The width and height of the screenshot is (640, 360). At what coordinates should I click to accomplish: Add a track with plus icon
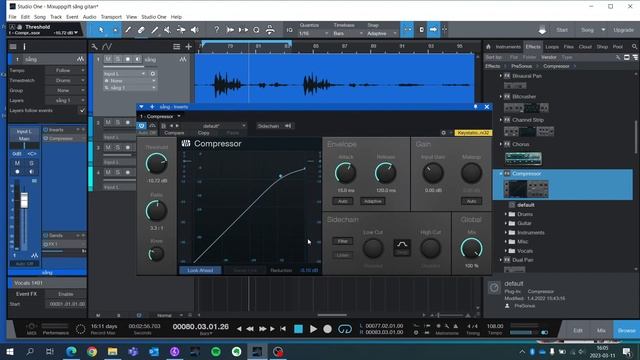189,47
